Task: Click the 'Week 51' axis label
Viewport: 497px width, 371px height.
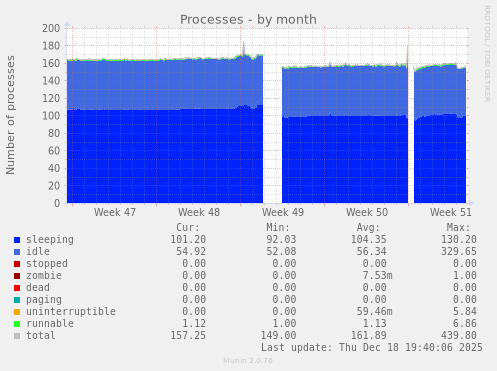Action: [451, 212]
